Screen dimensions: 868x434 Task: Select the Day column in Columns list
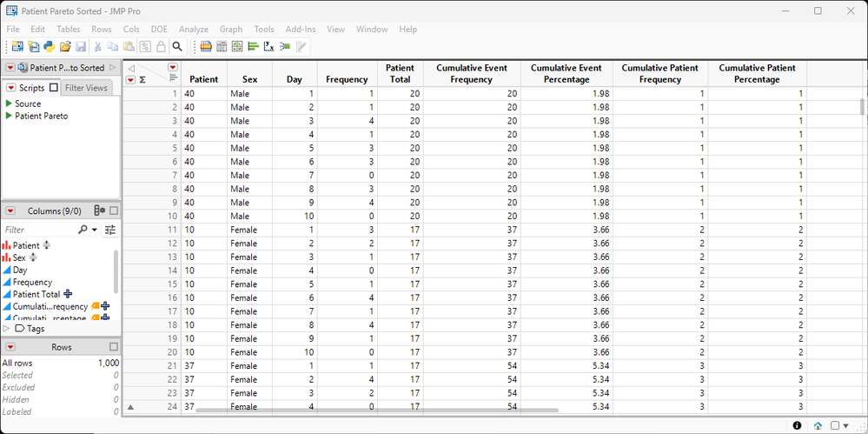click(20, 270)
